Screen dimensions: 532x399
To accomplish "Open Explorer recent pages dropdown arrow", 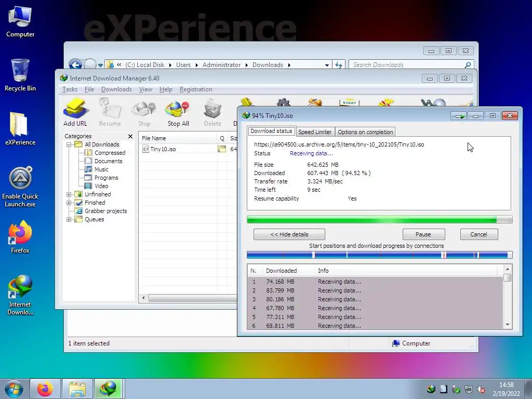I will pos(100,65).
